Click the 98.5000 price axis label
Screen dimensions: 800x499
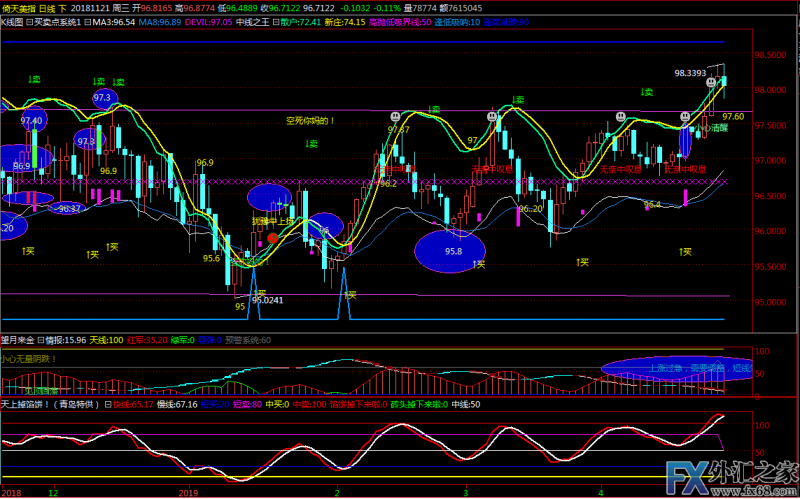tap(769, 55)
